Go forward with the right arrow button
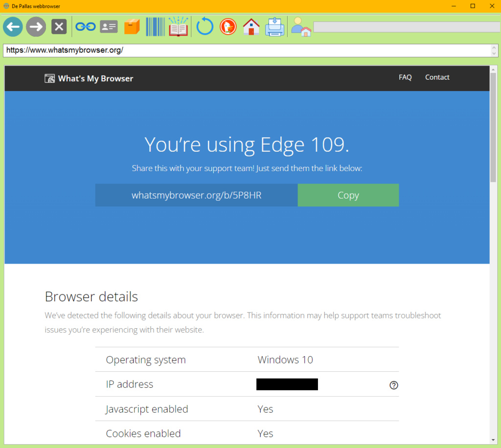This screenshot has width=501, height=448. (x=36, y=27)
